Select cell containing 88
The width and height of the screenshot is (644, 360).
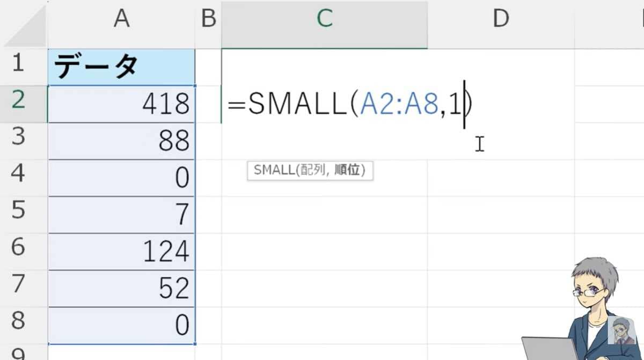[x=121, y=141]
